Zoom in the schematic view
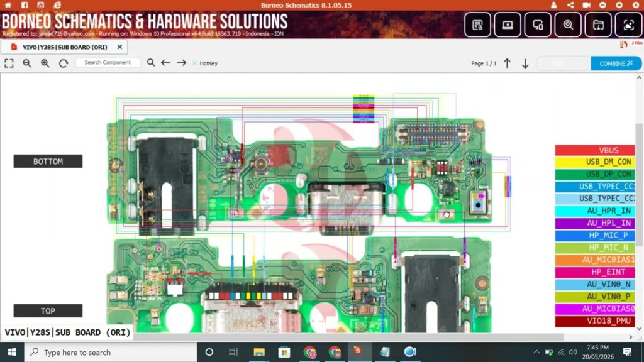Viewport: 644px width, 362px height. click(45, 63)
